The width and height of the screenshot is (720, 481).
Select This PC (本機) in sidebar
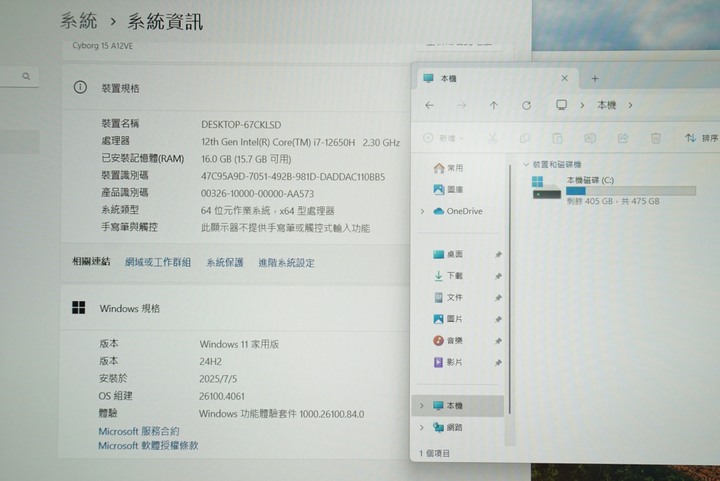pyautogui.click(x=458, y=406)
